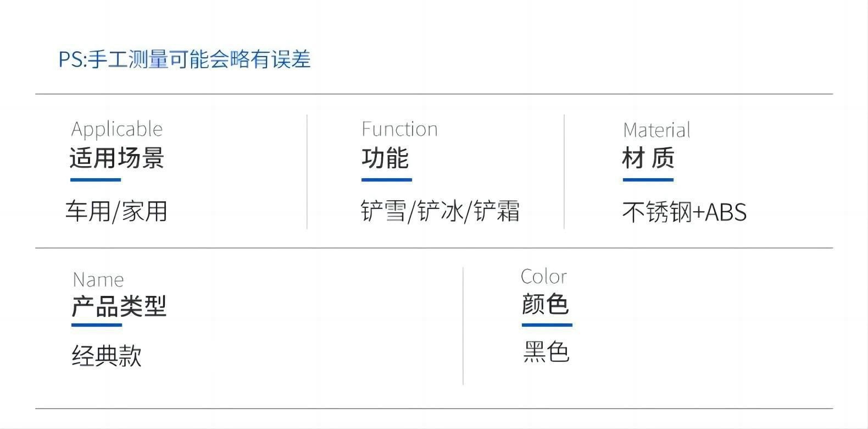This screenshot has width=868, height=429.
Task: Click the 黑色 color value
Action: coord(546,352)
